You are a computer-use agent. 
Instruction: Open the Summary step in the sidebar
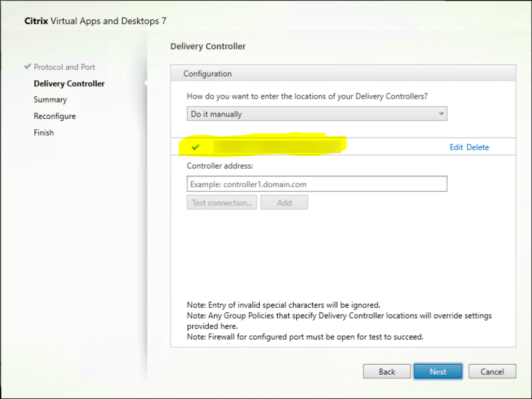coord(50,100)
